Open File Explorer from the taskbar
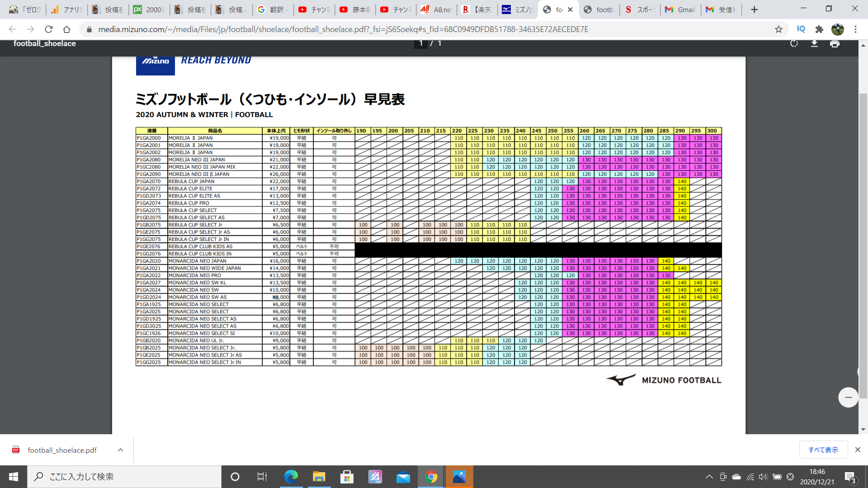Screen dimensions: 868x488 click(319, 477)
